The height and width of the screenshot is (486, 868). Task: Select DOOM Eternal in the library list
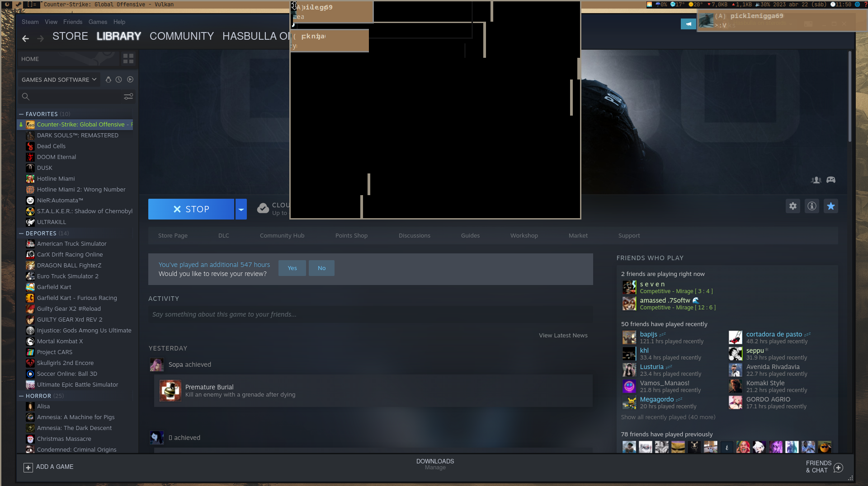[56, 157]
